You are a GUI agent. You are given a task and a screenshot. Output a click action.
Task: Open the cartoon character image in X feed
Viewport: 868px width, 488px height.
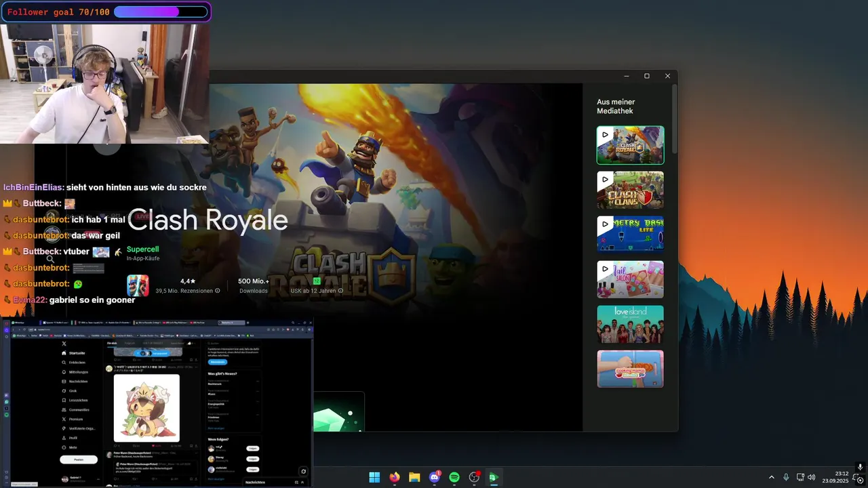pyautogui.click(x=146, y=408)
